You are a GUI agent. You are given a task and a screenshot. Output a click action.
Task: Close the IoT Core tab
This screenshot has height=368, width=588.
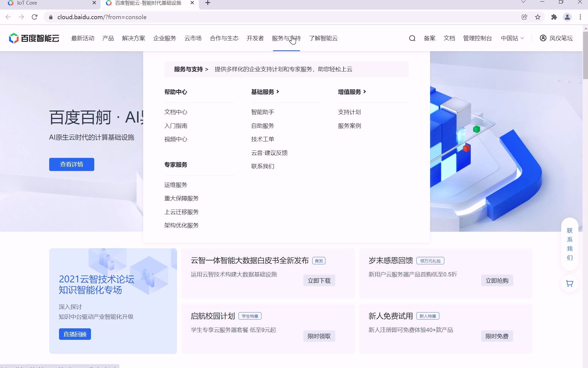coord(94,3)
